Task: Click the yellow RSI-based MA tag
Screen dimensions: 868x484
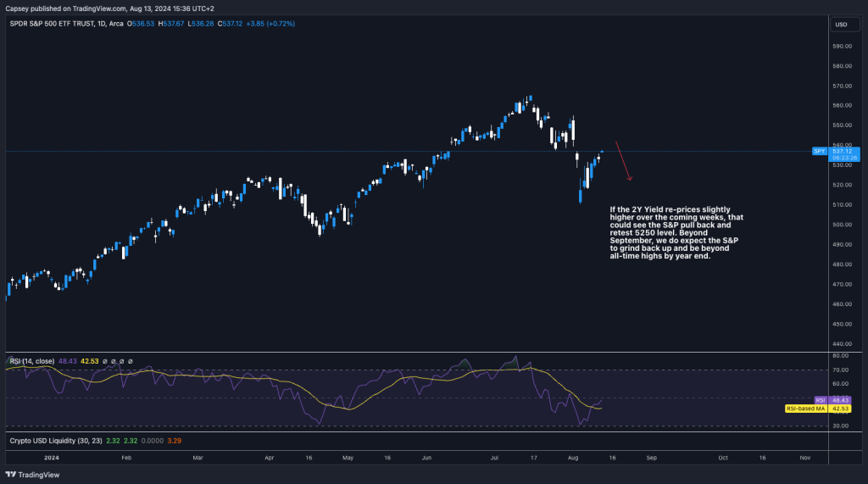Action: [x=808, y=409]
